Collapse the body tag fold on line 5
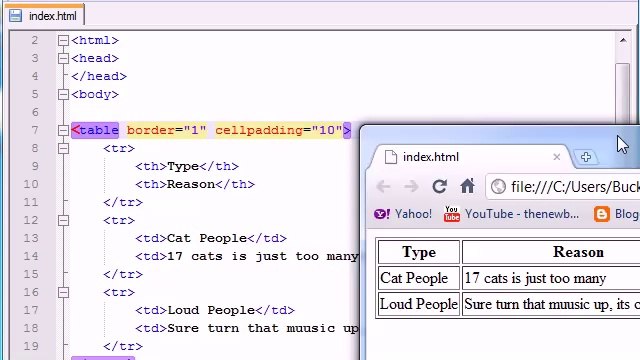The width and height of the screenshot is (640, 360). click(x=63, y=94)
